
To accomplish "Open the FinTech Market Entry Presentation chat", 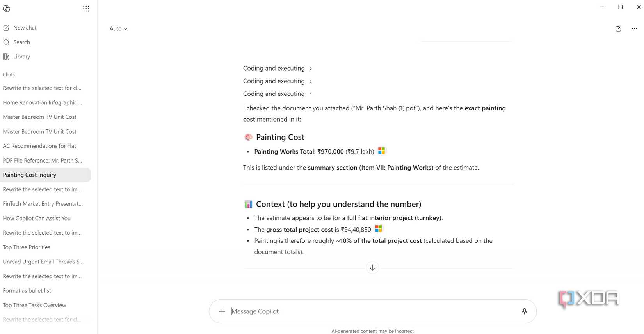I will click(43, 204).
